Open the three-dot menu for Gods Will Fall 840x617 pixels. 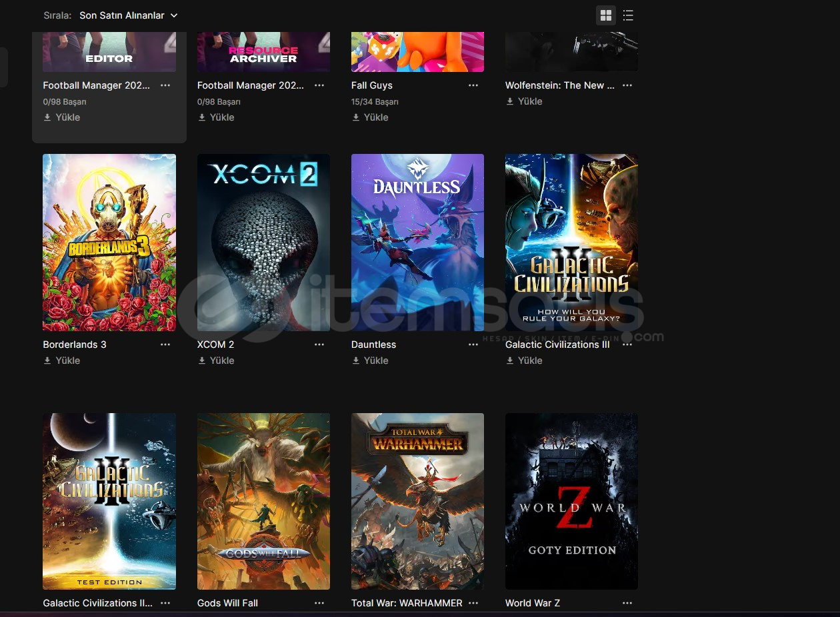coord(319,603)
